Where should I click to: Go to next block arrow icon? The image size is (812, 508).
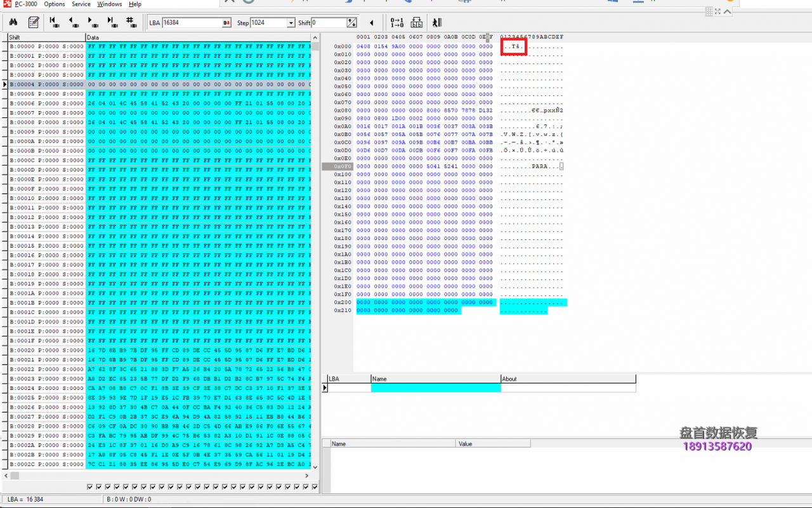[93, 23]
